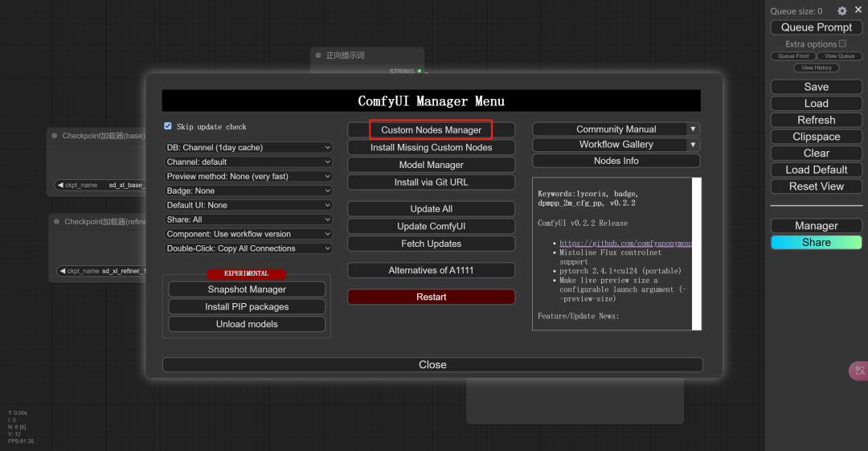Click the Update All button
The width and height of the screenshot is (868, 451).
pos(432,209)
